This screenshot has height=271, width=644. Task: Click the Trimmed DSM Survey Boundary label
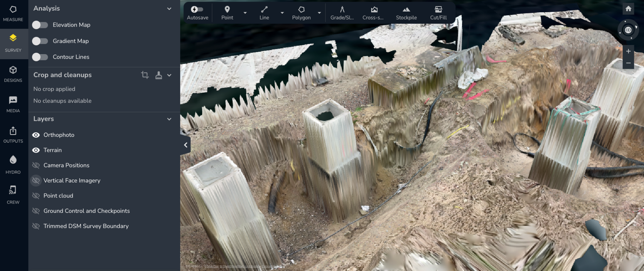(86, 226)
